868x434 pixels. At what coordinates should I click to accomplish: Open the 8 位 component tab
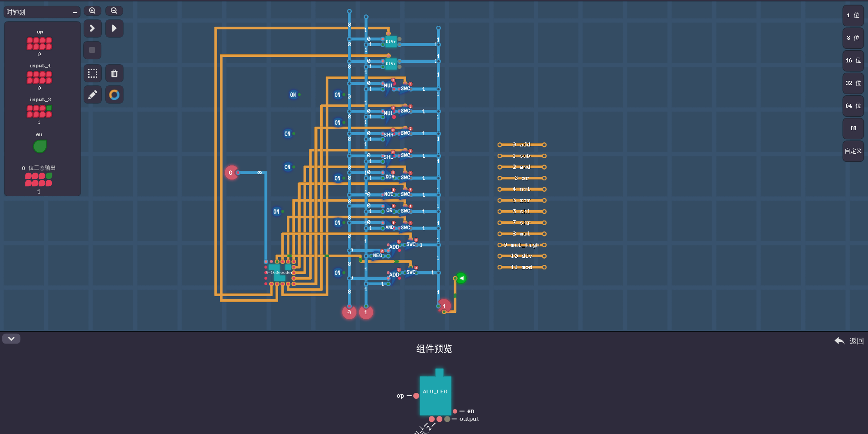[853, 38]
